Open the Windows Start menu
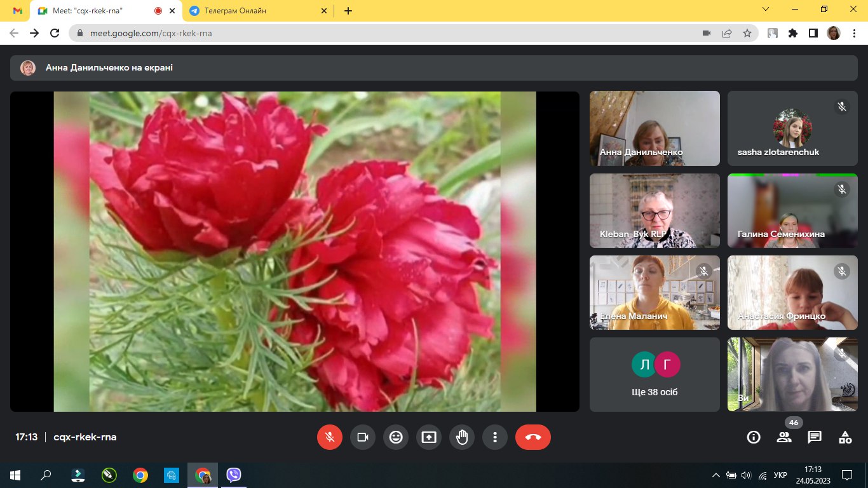The image size is (868, 488). coord(15,475)
